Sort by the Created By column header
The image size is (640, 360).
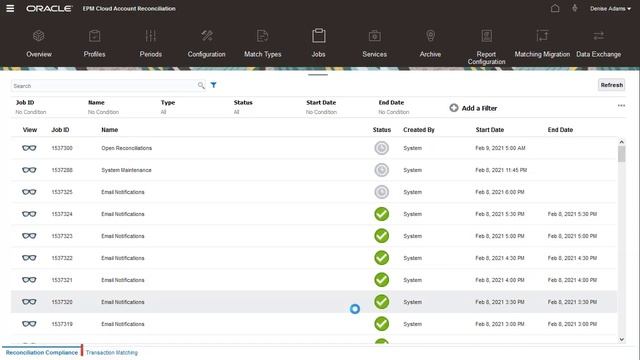pyautogui.click(x=419, y=130)
